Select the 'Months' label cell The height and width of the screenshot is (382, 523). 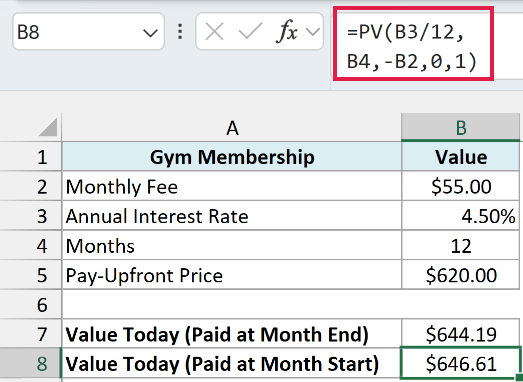coord(232,246)
